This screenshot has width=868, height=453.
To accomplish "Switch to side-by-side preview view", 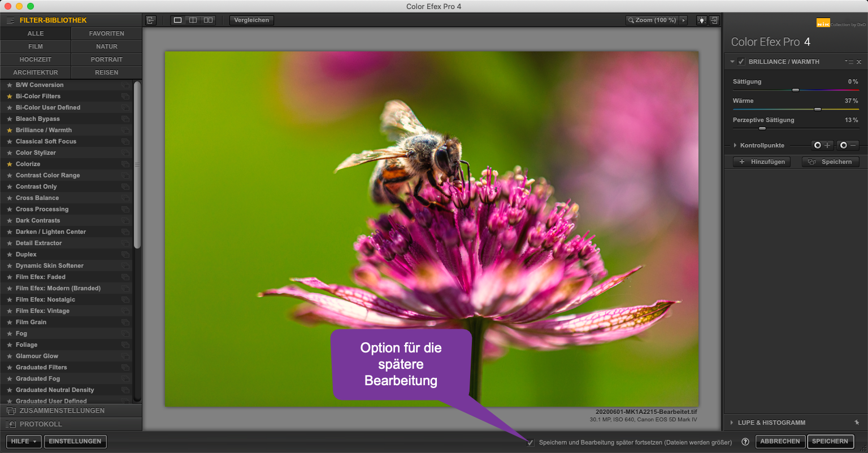I will coord(209,20).
